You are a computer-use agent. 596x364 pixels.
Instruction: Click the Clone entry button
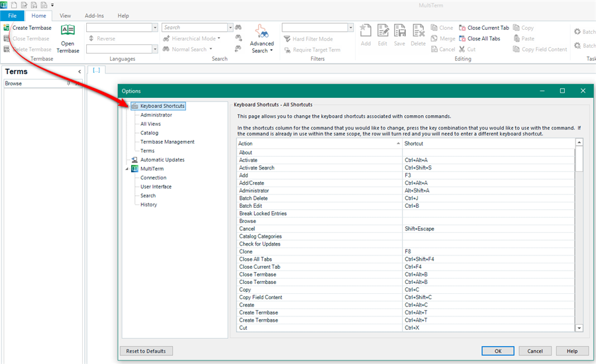click(442, 28)
